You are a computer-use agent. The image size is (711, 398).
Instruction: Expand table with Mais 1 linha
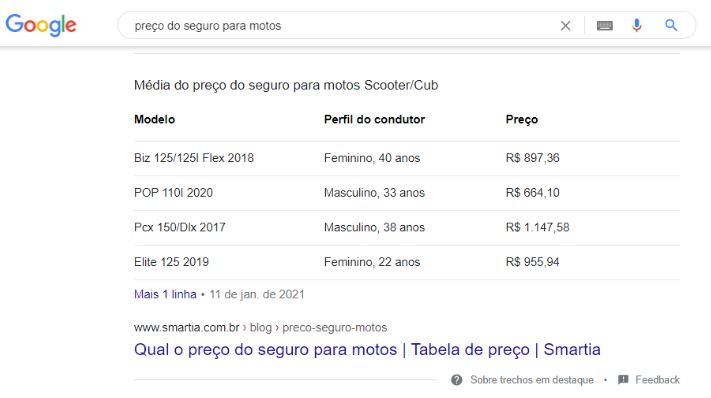165,294
